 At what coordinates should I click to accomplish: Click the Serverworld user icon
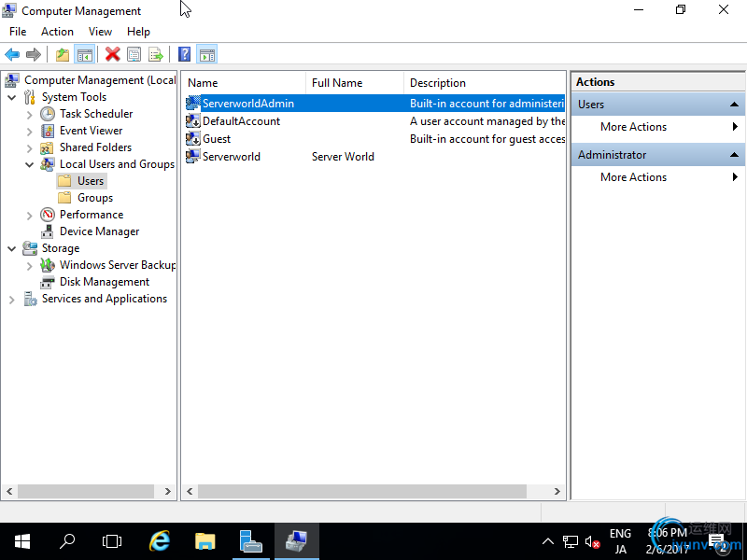[x=193, y=156]
